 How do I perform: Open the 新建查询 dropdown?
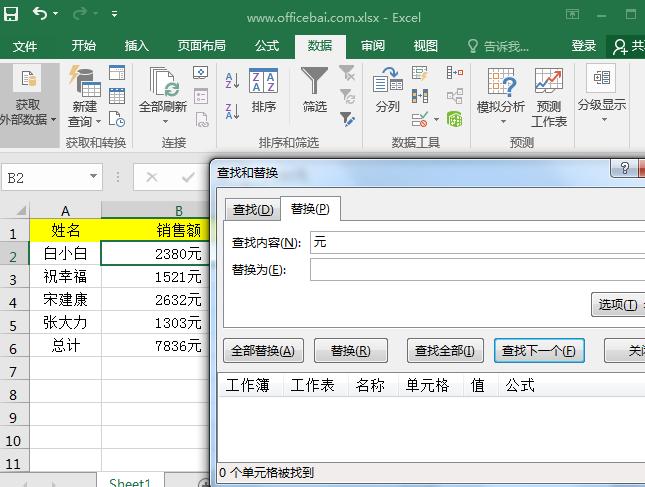point(85,96)
